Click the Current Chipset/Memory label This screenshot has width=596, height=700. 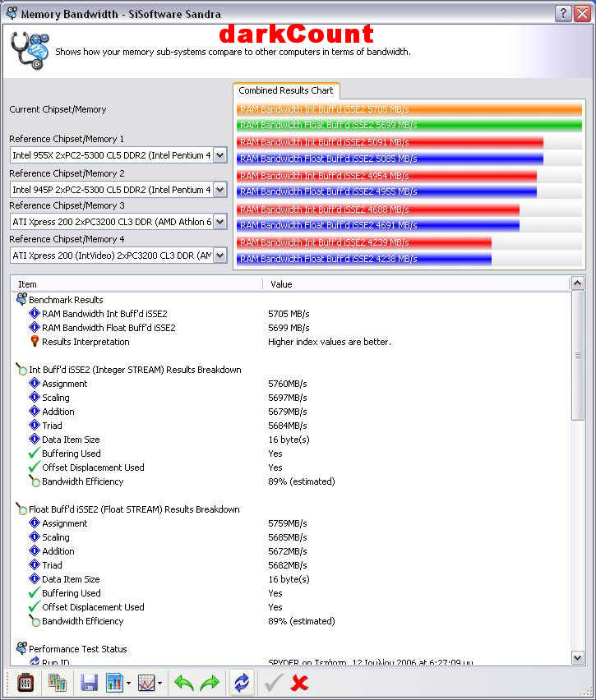[58, 109]
